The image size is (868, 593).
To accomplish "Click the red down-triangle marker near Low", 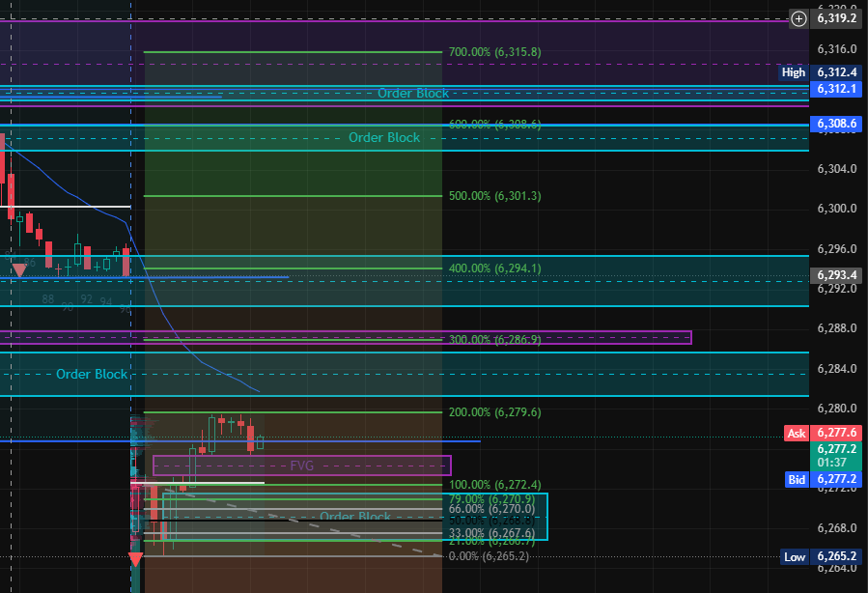I will [x=135, y=559].
